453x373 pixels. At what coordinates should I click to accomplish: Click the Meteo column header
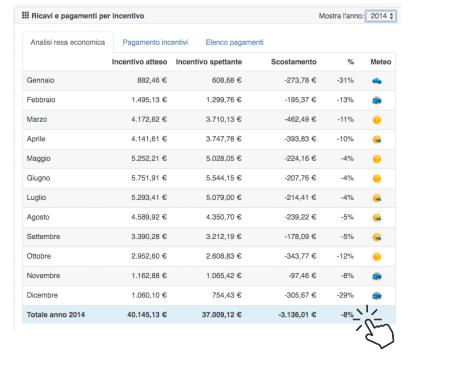click(381, 62)
